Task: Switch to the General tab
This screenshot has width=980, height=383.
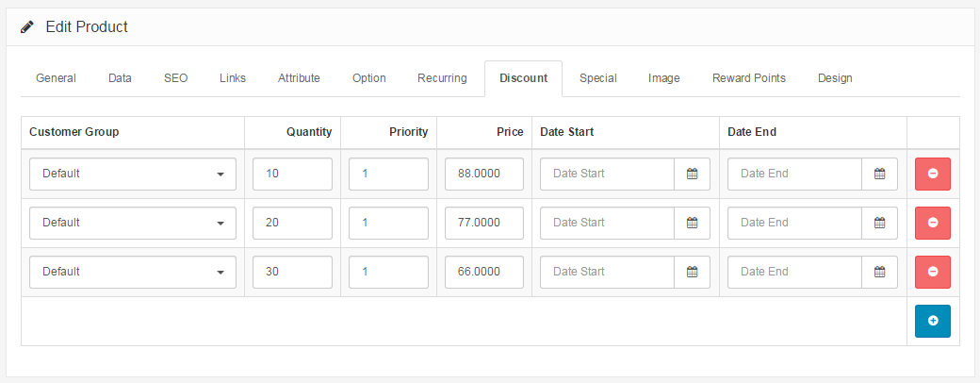Action: 57,78
